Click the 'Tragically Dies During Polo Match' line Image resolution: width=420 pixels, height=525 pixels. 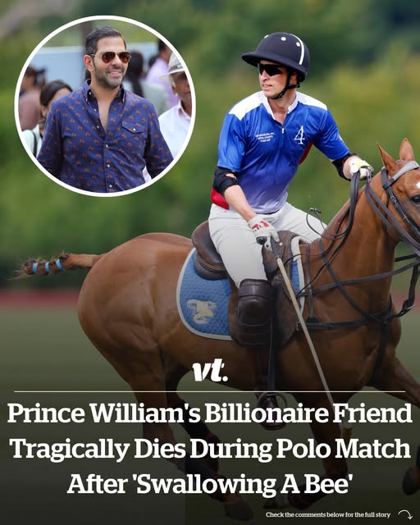coord(212,450)
